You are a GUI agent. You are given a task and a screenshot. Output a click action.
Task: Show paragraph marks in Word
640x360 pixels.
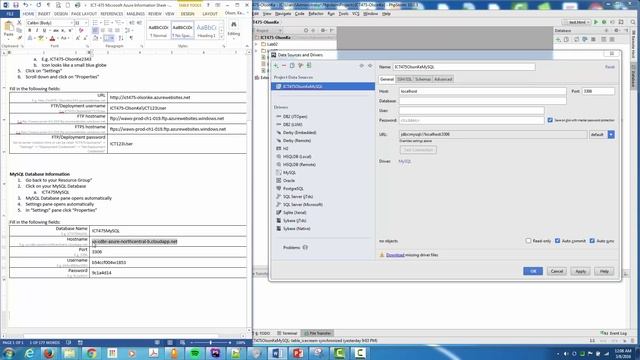click(x=131, y=38)
